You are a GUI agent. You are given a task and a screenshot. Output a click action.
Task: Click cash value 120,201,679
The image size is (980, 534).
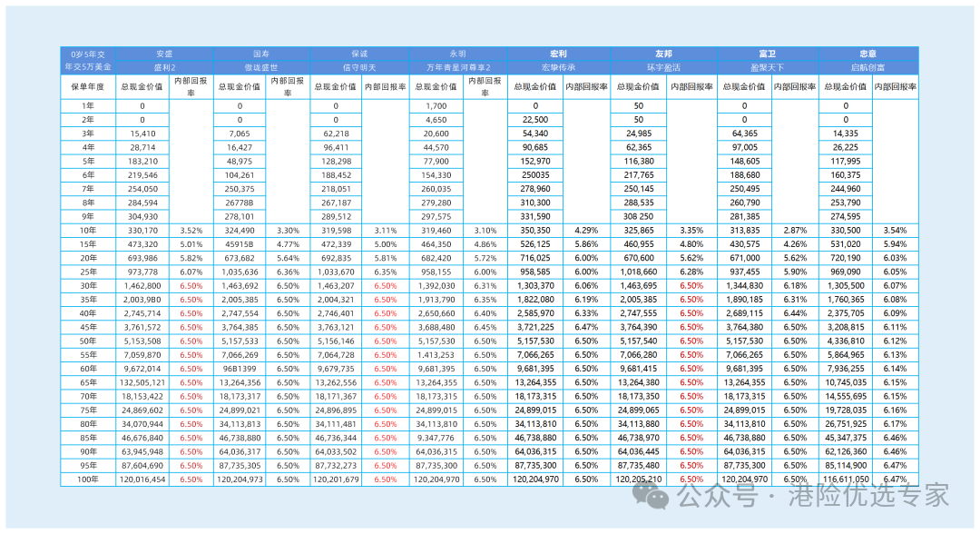(336, 480)
